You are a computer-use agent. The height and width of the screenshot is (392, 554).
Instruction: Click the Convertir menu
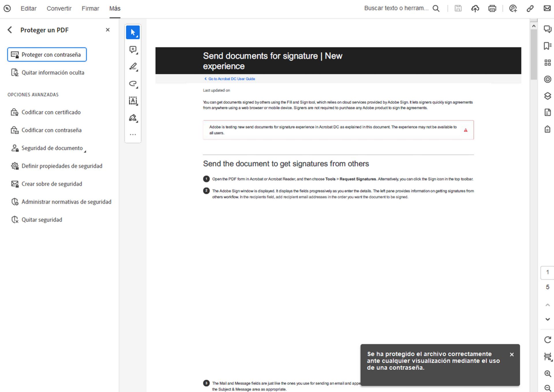59,8
